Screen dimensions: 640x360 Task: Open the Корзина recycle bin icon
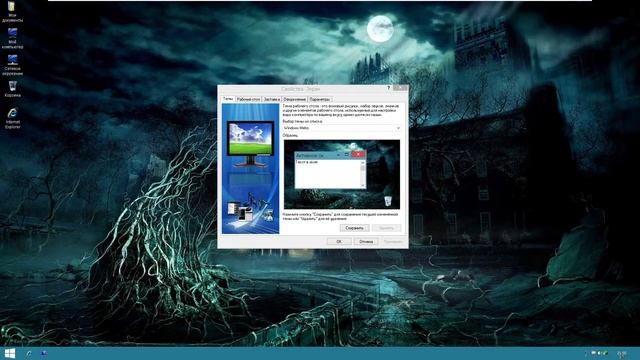(12, 89)
